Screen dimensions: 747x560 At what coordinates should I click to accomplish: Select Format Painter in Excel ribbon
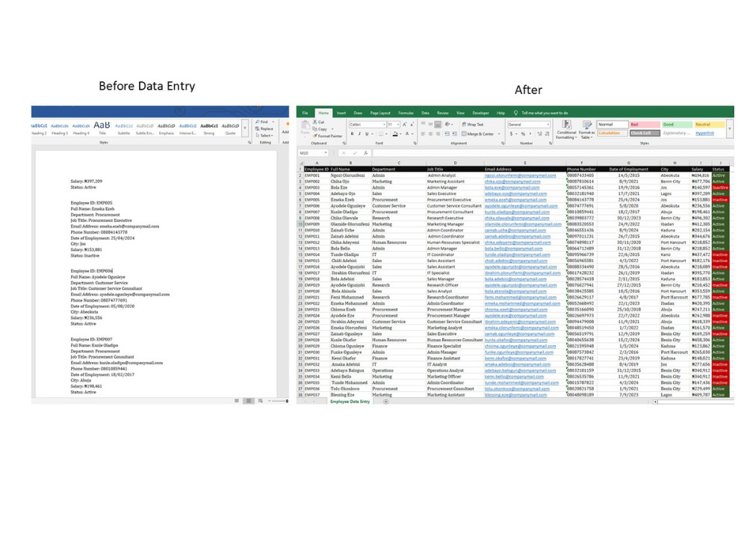(327, 136)
